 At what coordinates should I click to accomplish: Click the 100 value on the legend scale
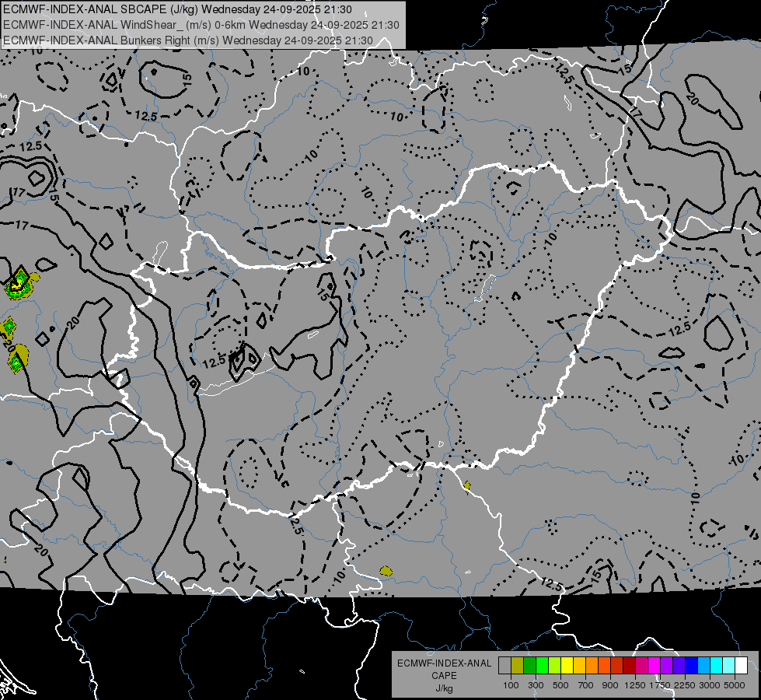[x=511, y=685]
